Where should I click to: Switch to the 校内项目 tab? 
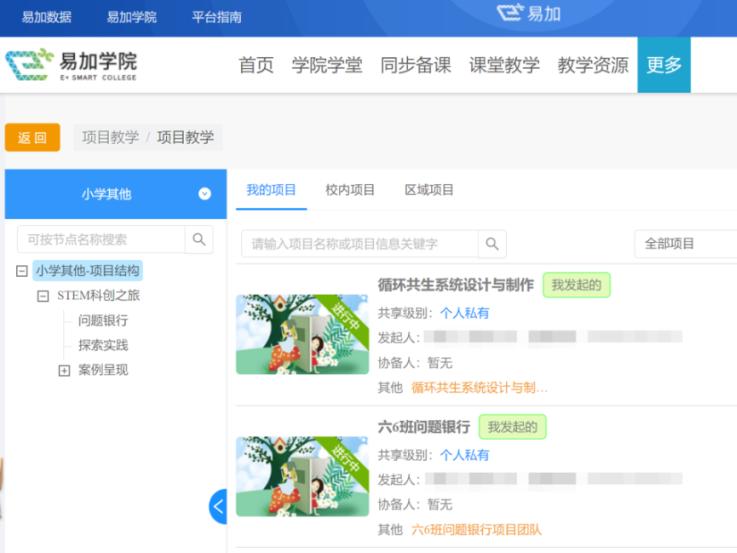(350, 190)
